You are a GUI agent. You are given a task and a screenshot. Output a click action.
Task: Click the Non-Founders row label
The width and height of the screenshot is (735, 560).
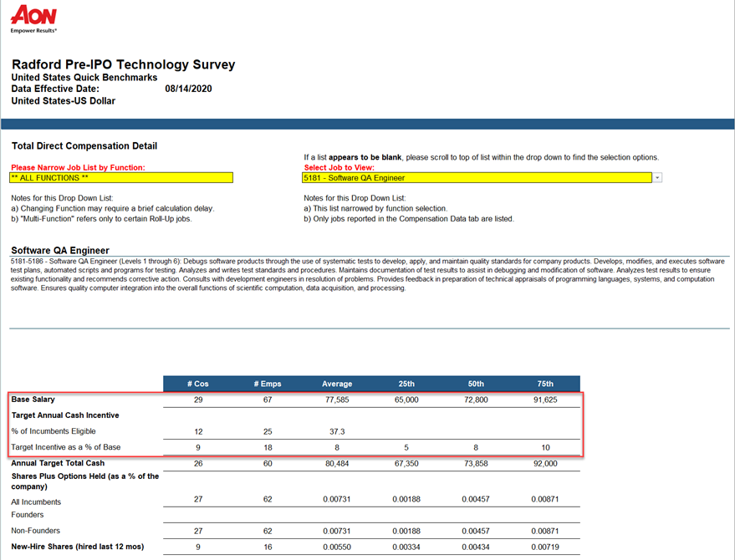coord(36,531)
